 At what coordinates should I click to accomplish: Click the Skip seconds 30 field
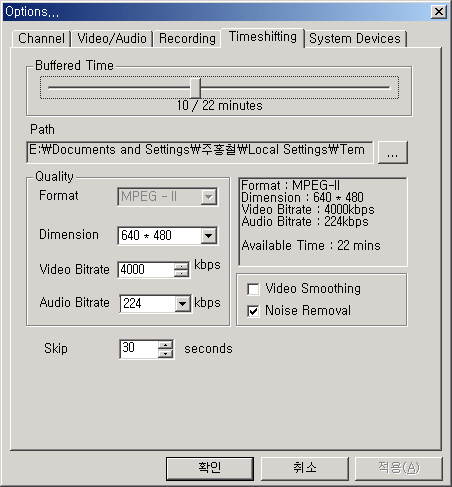tap(139, 349)
